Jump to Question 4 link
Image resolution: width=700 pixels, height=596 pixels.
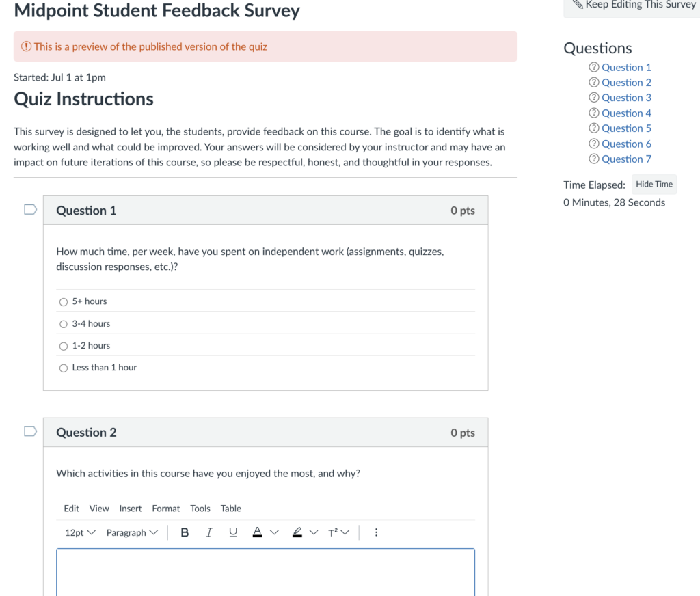(626, 113)
